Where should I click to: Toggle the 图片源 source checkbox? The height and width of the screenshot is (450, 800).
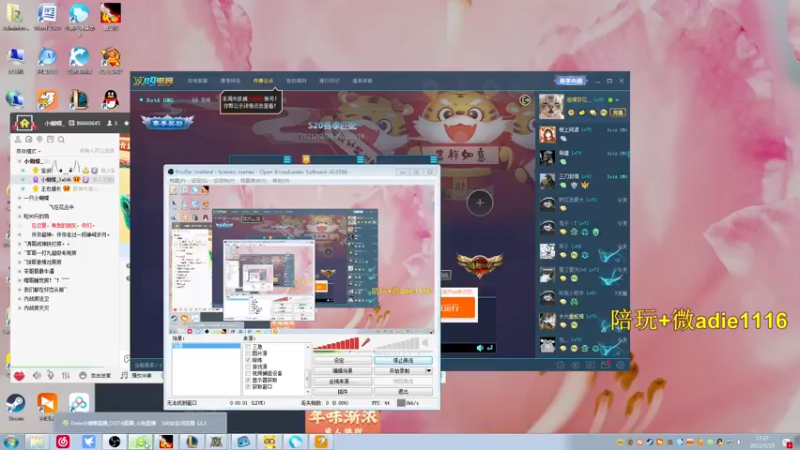click(248, 354)
